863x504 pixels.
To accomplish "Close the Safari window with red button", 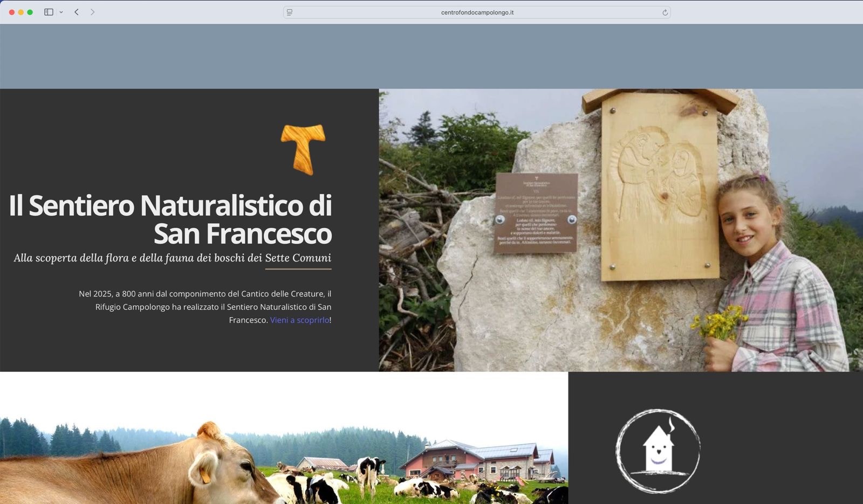I will [x=12, y=12].
